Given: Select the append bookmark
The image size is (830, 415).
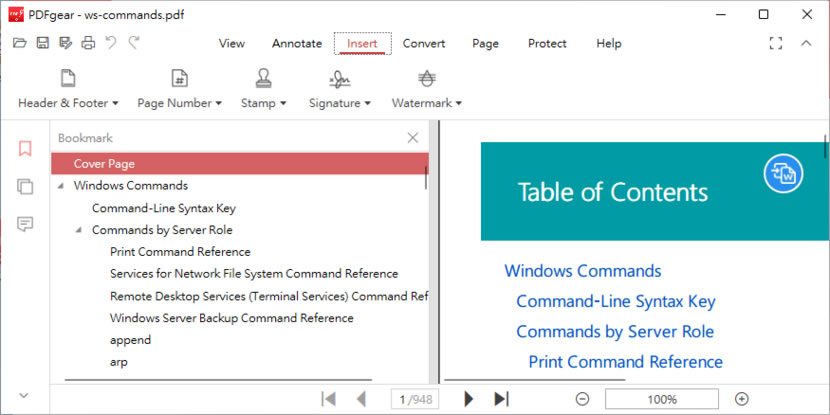Looking at the screenshot, I should pos(130,340).
